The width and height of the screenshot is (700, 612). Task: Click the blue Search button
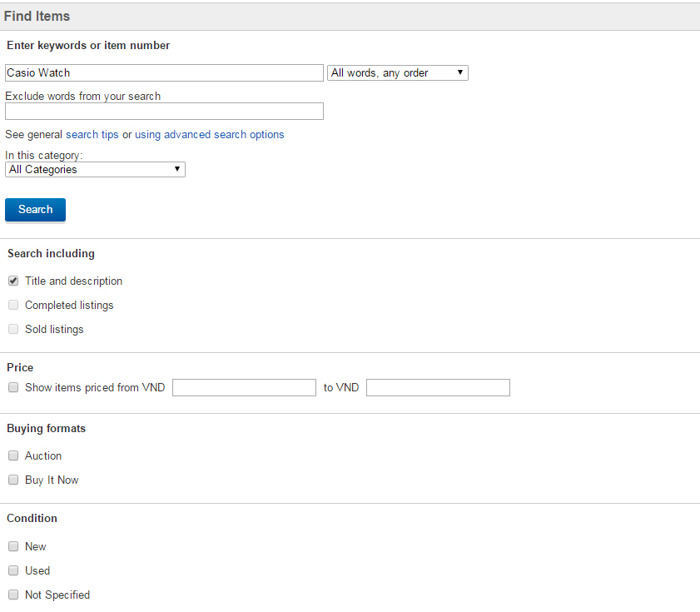click(35, 210)
